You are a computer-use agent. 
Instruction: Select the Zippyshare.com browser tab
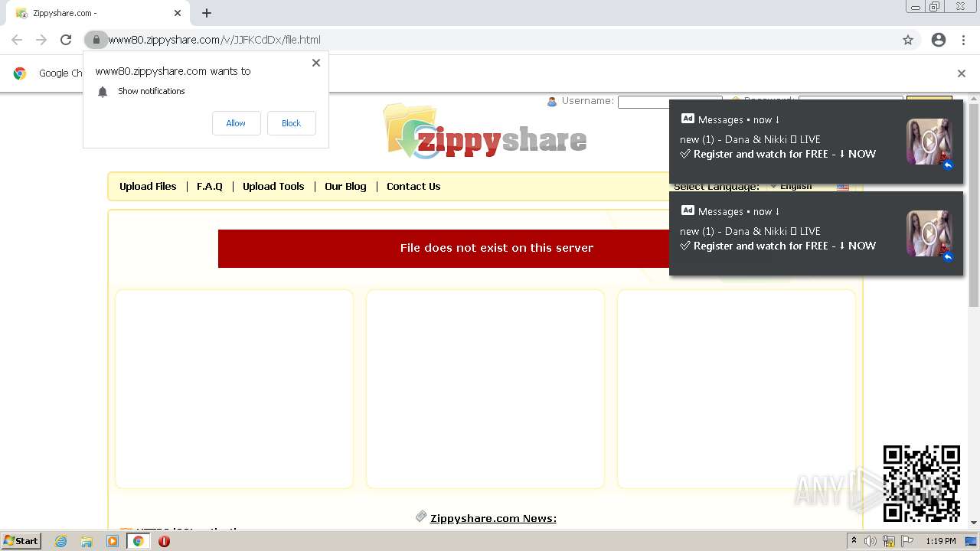point(98,13)
